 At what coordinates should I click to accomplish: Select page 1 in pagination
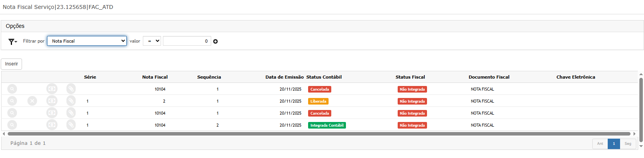(613, 144)
